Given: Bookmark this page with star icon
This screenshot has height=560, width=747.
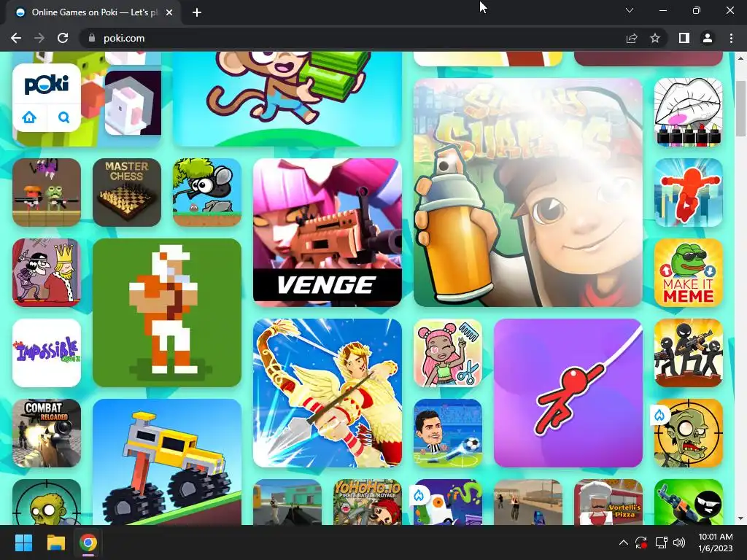Looking at the screenshot, I should pyautogui.click(x=655, y=38).
